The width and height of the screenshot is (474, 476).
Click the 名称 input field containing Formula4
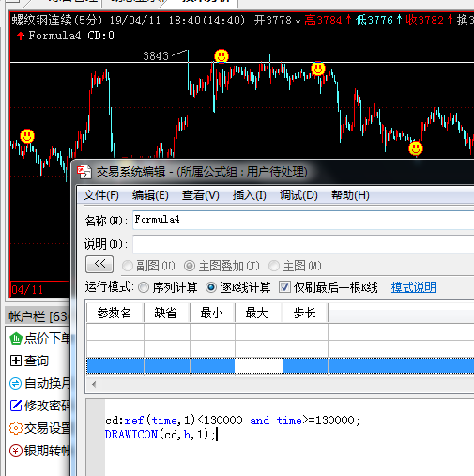(x=303, y=220)
